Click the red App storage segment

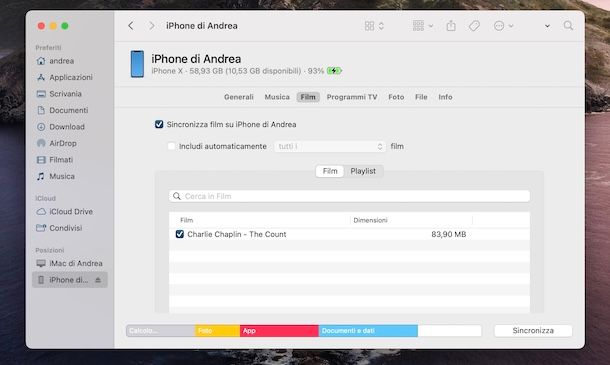(279, 331)
